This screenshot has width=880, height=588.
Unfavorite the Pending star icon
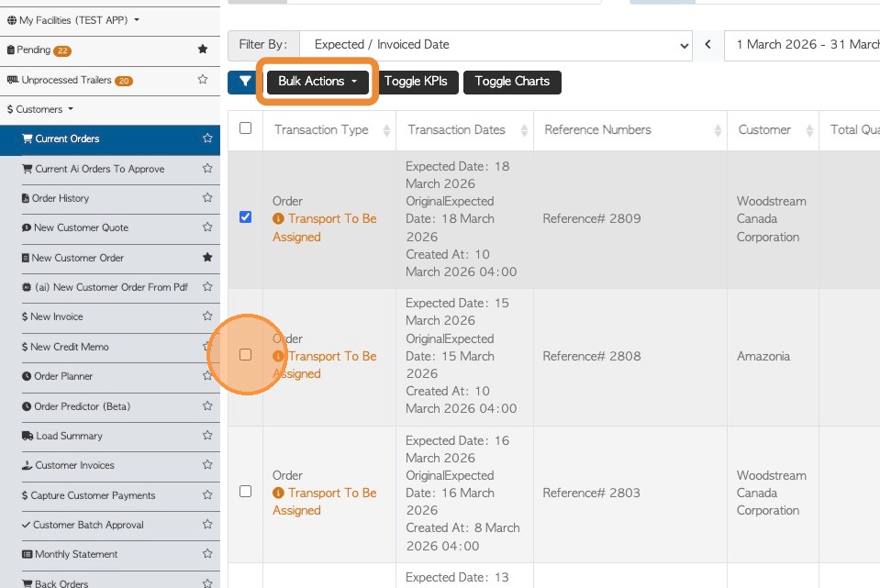click(x=203, y=50)
